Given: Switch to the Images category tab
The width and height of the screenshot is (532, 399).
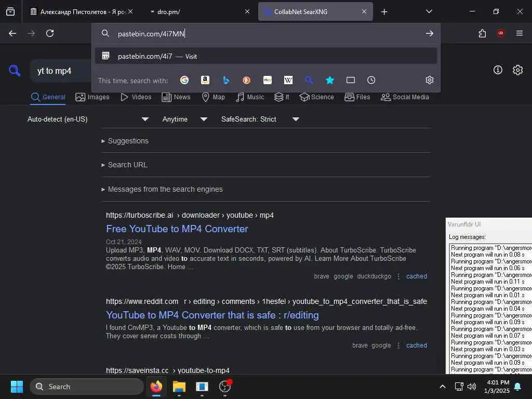Looking at the screenshot, I should 92,97.
